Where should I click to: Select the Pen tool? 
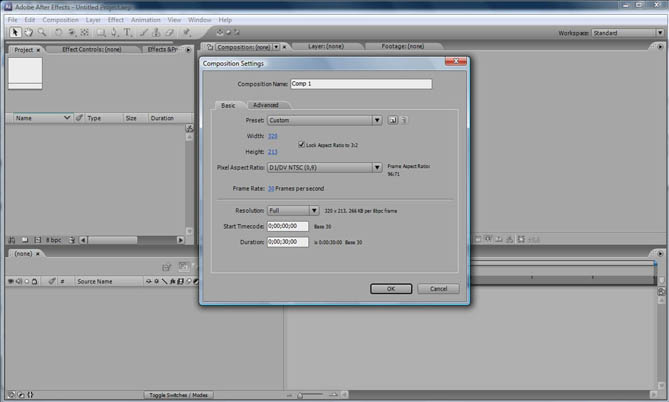click(x=114, y=32)
